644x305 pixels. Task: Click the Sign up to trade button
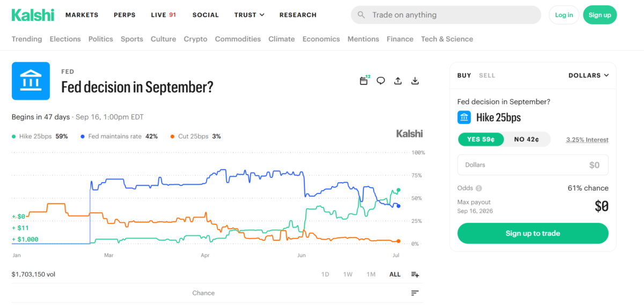pos(533,233)
